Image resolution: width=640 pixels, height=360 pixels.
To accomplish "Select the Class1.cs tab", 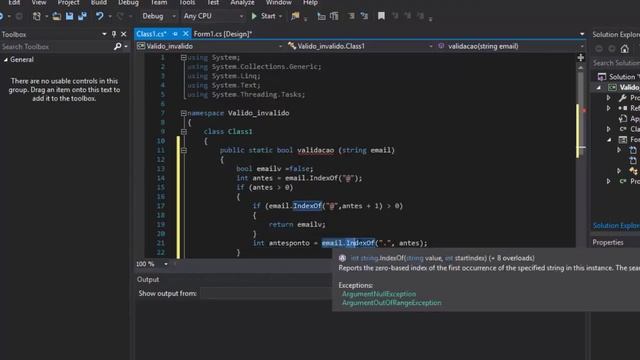I will [x=151, y=34].
